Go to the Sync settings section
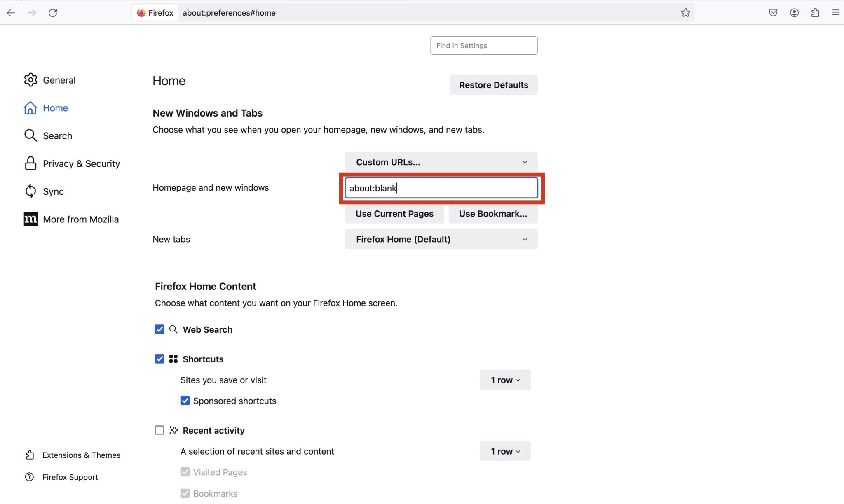The width and height of the screenshot is (844, 504). click(x=53, y=191)
